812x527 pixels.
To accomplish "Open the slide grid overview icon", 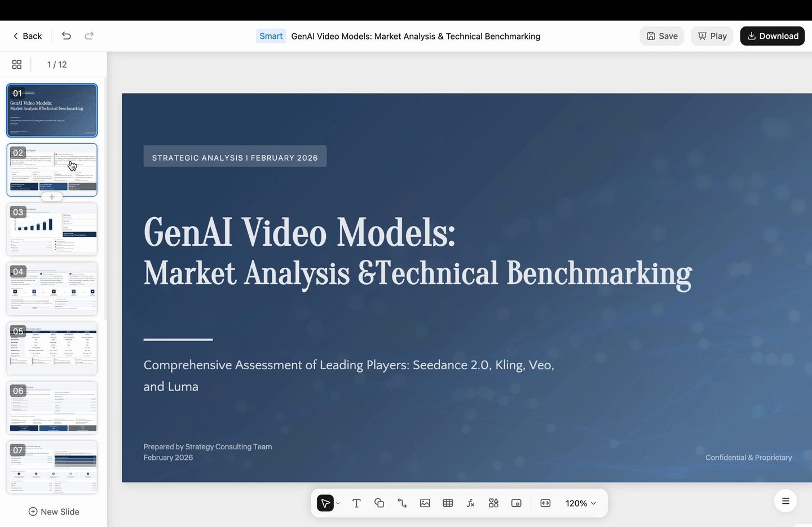I will tap(17, 65).
